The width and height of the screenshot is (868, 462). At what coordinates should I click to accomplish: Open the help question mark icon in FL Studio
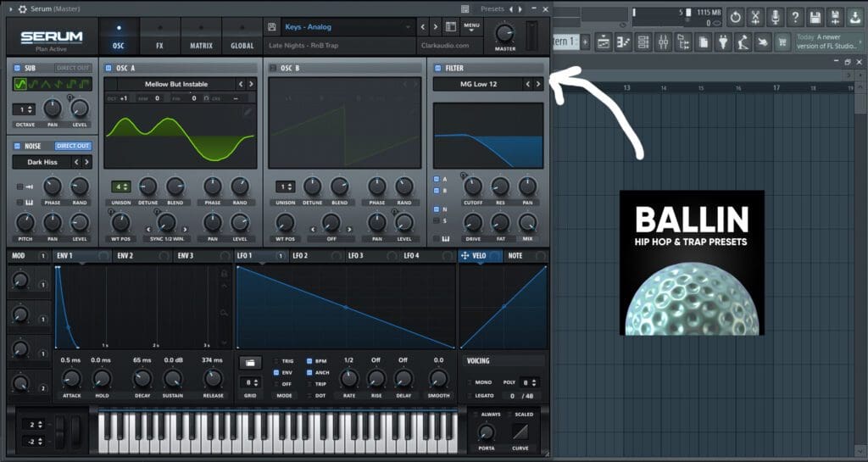(795, 17)
